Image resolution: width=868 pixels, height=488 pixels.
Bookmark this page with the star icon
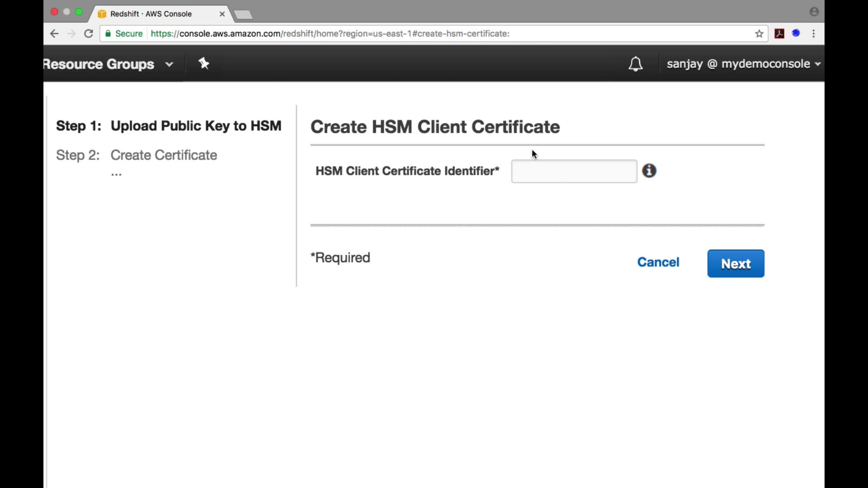click(x=759, y=34)
